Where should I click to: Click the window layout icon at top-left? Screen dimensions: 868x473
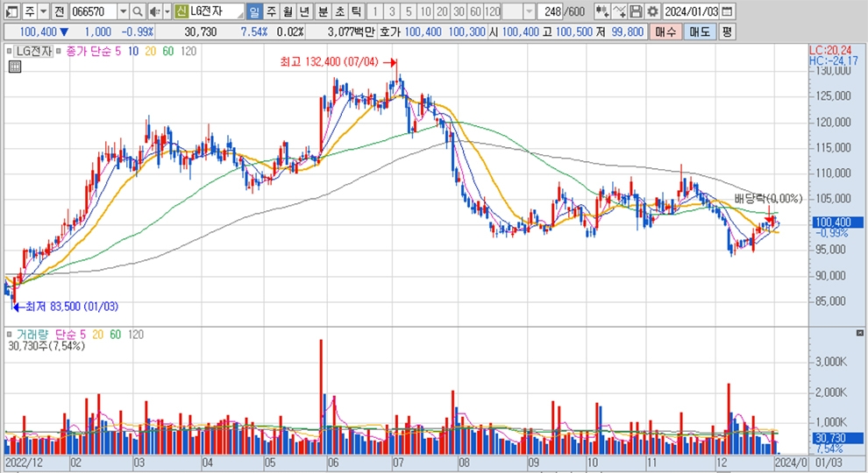pyautogui.click(x=10, y=11)
